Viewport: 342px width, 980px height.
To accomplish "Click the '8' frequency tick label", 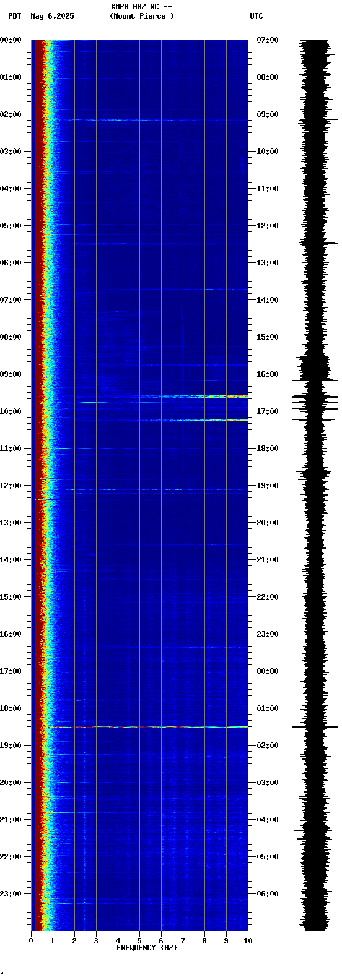I will coord(204,941).
